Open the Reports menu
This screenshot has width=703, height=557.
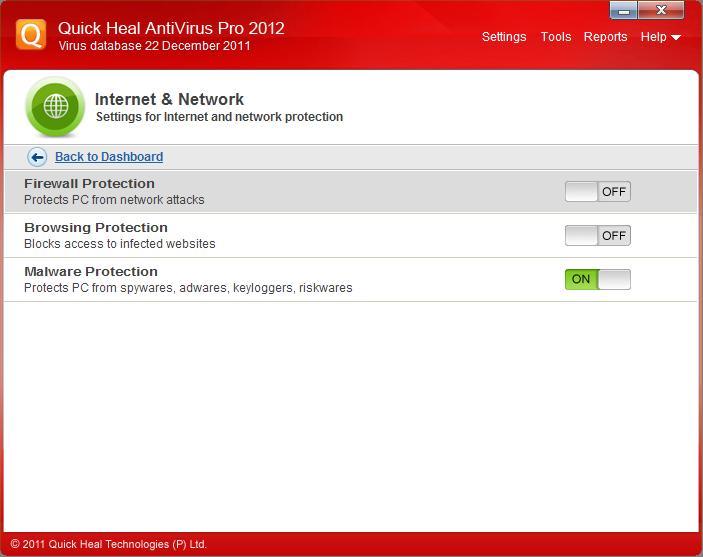(605, 37)
